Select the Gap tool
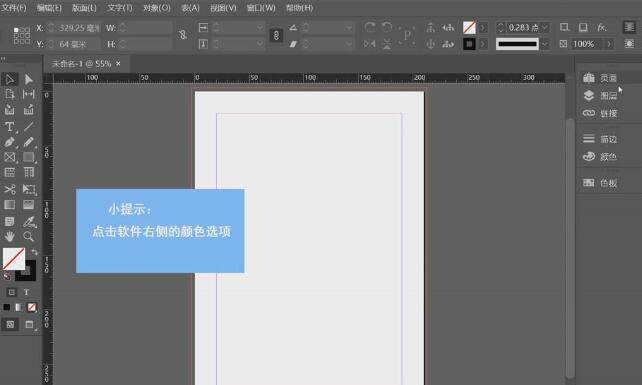 tap(28, 95)
